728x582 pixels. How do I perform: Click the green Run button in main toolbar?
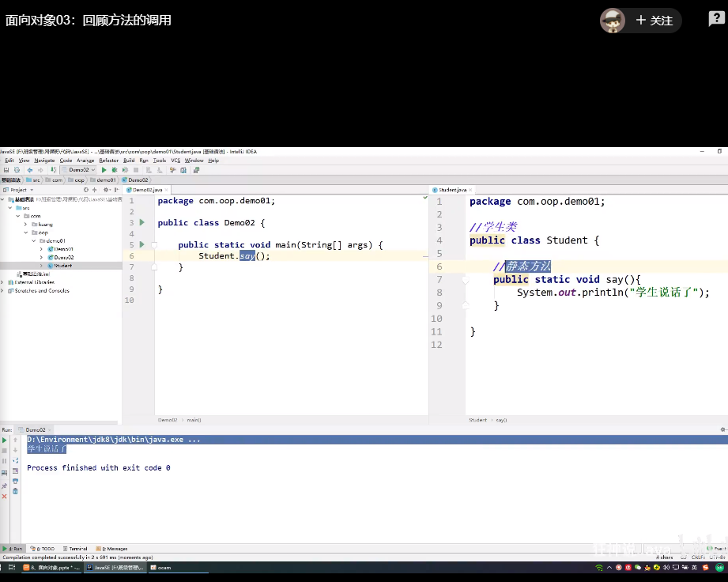[104, 170]
